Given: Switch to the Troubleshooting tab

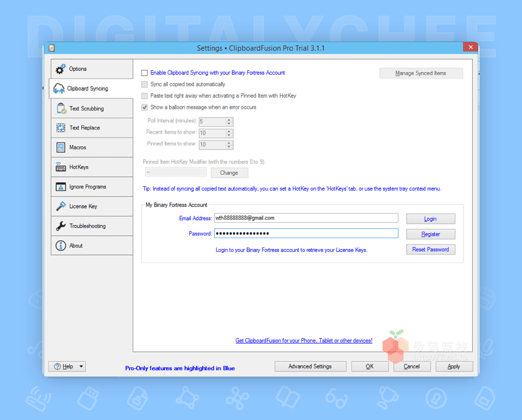Looking at the screenshot, I should (x=92, y=226).
